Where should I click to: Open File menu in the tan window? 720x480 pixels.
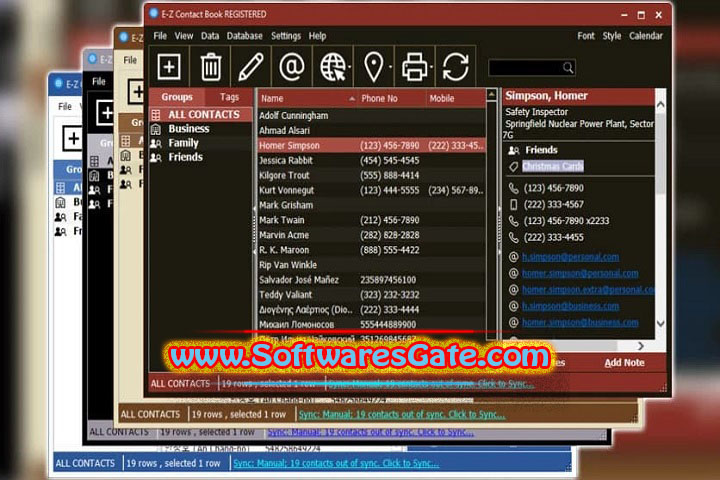tap(130, 60)
